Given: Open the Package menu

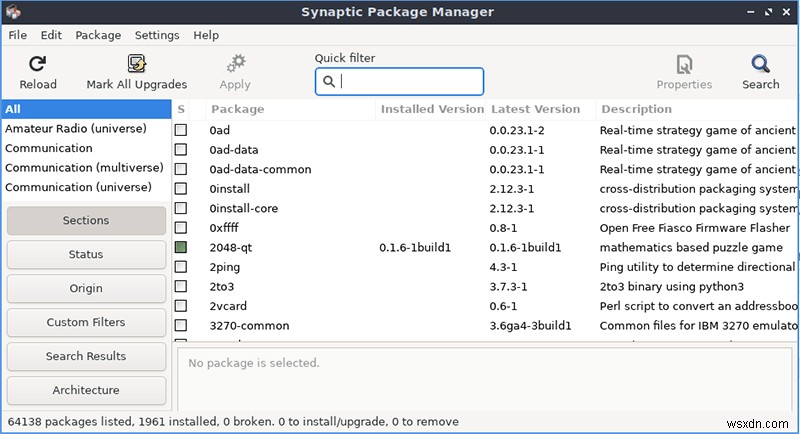Looking at the screenshot, I should (x=98, y=35).
